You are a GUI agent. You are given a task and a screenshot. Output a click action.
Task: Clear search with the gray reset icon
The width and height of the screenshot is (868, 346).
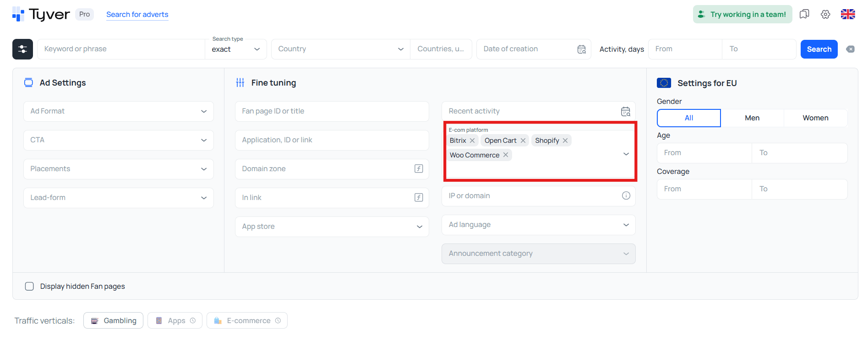(850, 49)
